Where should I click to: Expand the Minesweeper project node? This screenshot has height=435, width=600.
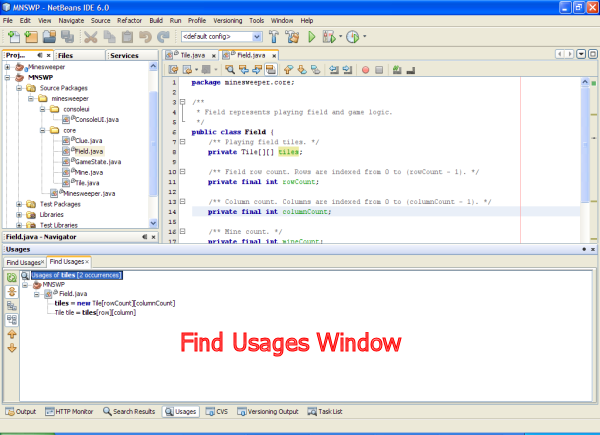coord(7,67)
